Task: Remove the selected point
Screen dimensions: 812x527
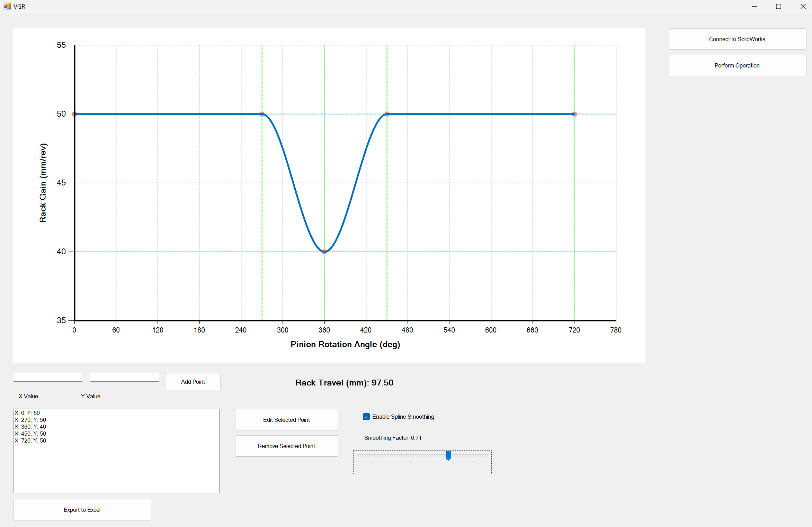Action: click(x=286, y=446)
